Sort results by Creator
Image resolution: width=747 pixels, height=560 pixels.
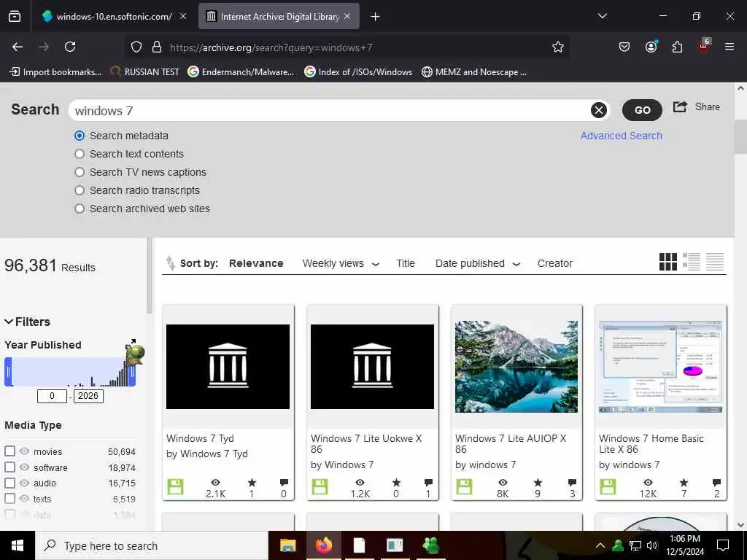[x=554, y=263]
